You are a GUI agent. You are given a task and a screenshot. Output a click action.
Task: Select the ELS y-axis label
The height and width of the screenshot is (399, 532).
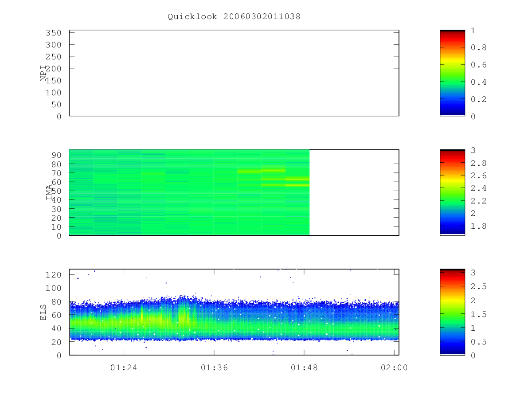[43, 312]
